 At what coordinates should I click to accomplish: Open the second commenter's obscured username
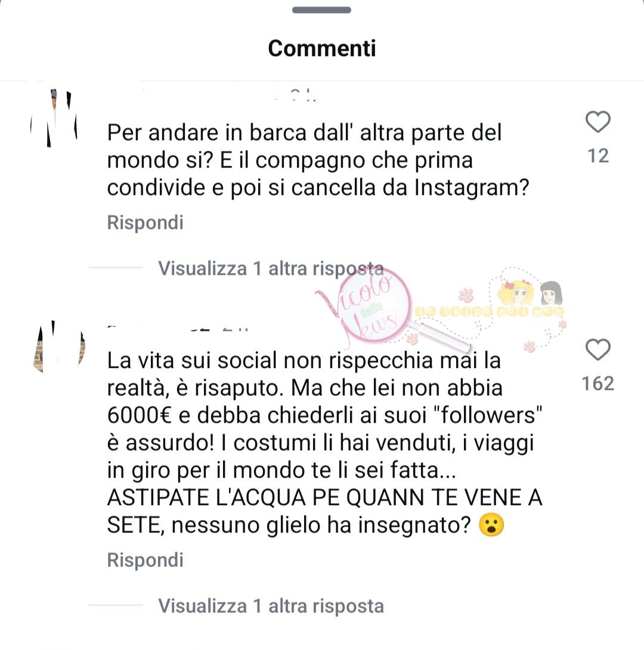[x=178, y=327]
